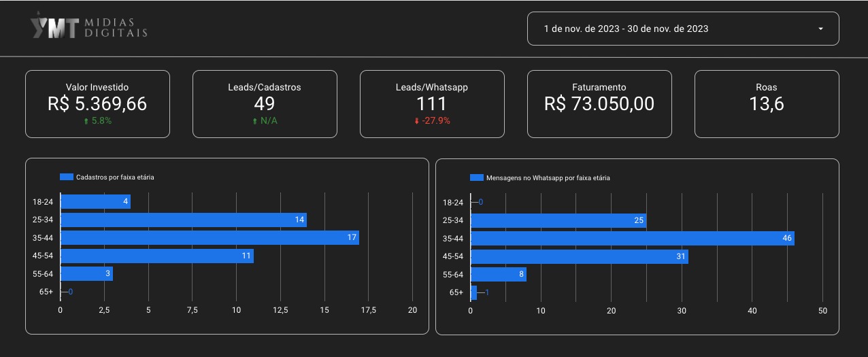This screenshot has height=357, width=868.
Task: Select the 35-44 bar in Cadastros chart
Action: click(210, 238)
